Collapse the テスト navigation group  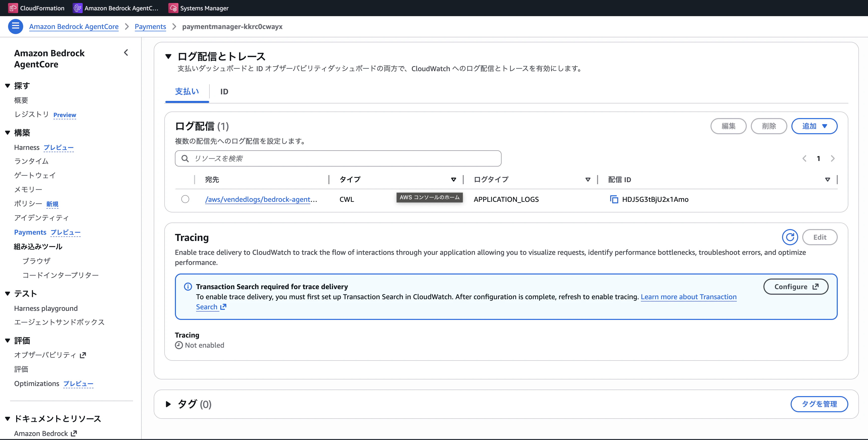(7, 294)
